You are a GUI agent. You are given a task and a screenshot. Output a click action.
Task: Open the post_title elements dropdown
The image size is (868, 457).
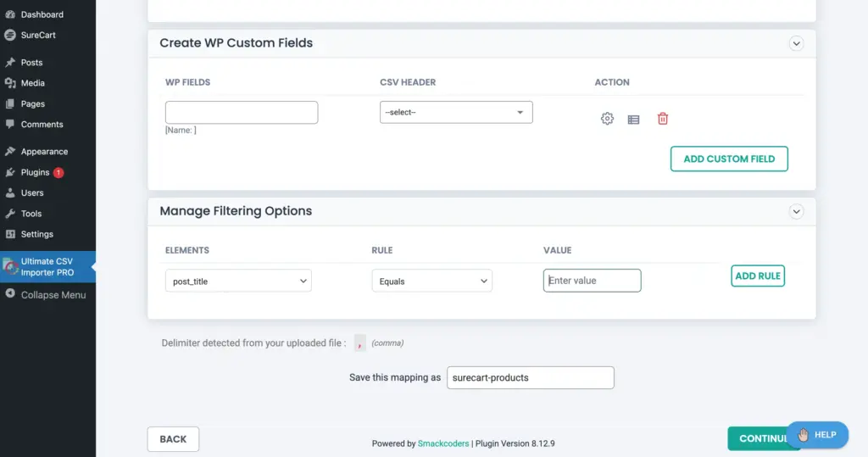238,281
